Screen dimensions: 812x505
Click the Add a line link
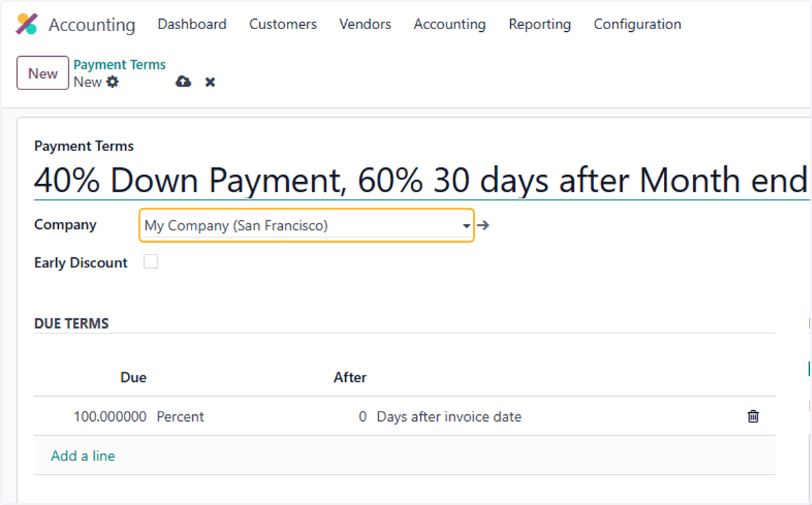click(83, 456)
